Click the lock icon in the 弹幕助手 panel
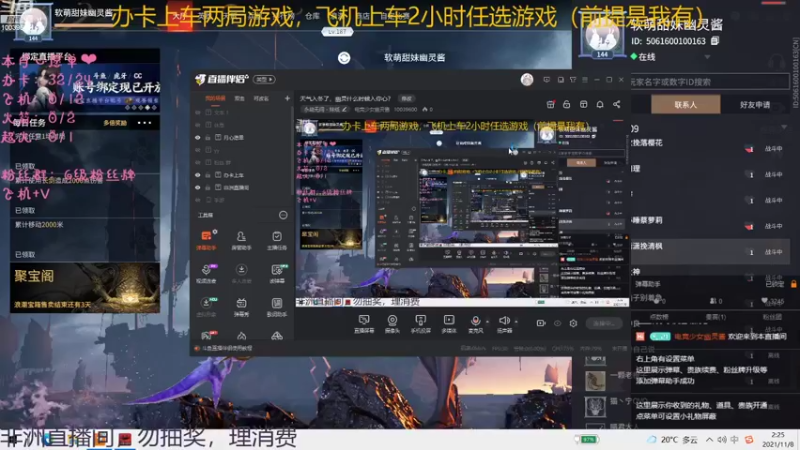This screenshot has height=450, width=800. (x=793, y=284)
